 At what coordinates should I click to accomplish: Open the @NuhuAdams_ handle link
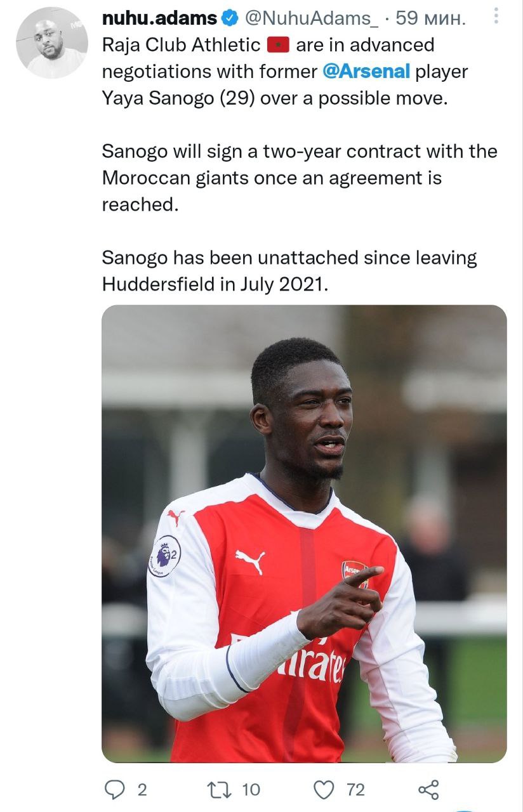(x=310, y=19)
